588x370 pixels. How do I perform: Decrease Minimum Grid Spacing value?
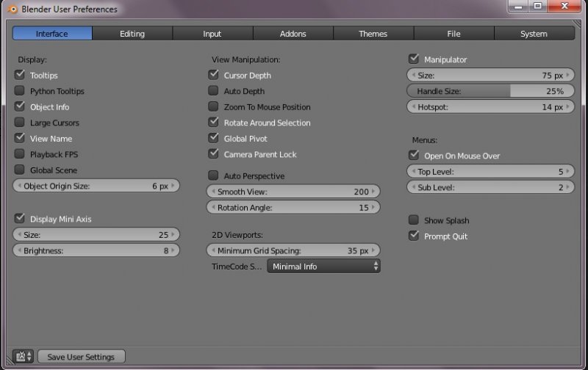[213, 250]
